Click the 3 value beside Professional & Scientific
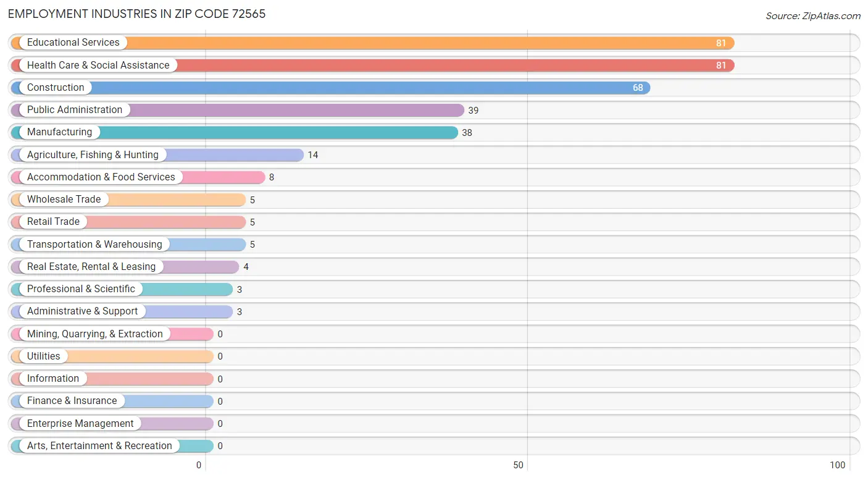868x480 pixels. (240, 290)
